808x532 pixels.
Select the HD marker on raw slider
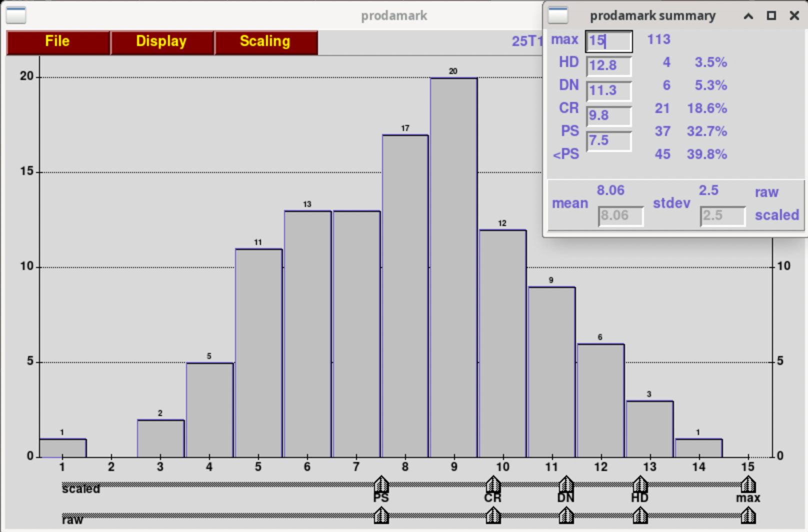640,515
